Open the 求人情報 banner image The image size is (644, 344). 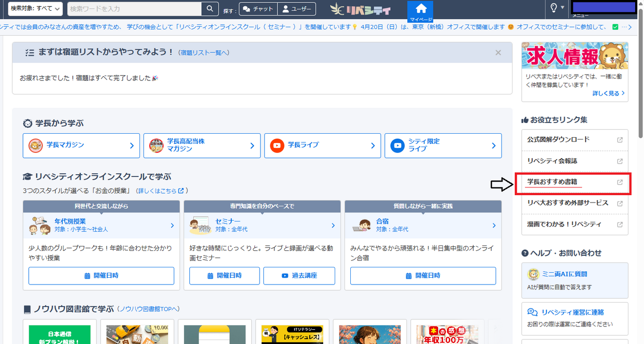pyautogui.click(x=575, y=56)
